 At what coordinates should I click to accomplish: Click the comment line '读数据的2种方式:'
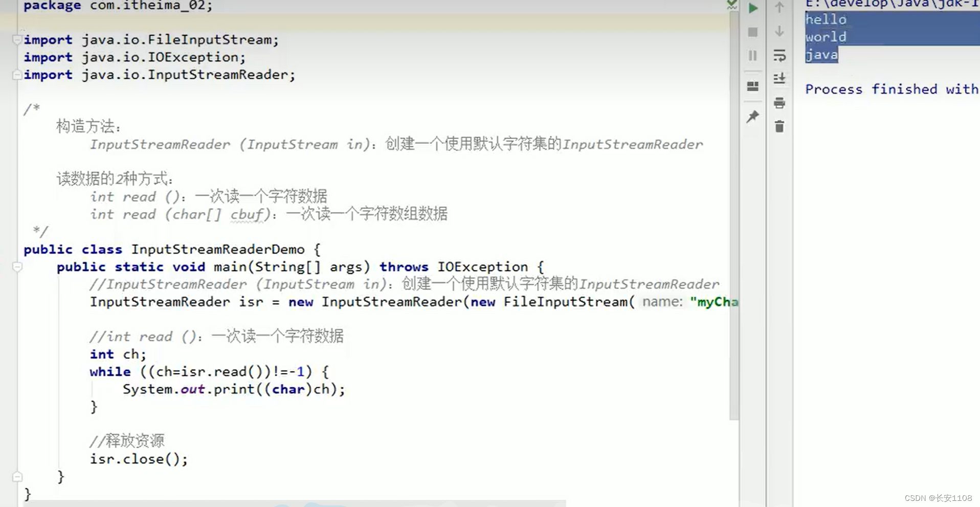pos(115,179)
